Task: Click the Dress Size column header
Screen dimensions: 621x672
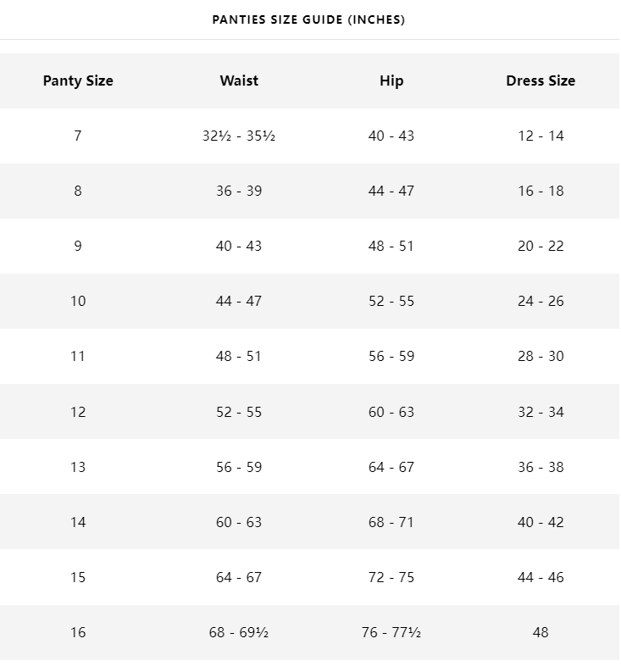Action: (541, 81)
